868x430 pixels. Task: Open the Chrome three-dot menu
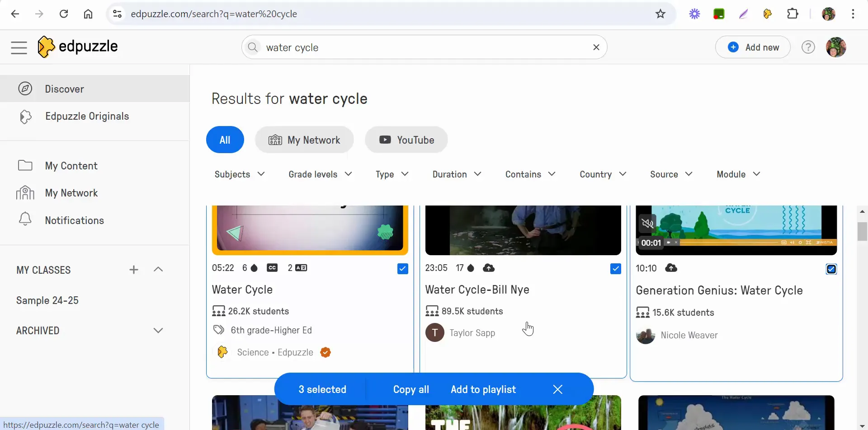(853, 14)
